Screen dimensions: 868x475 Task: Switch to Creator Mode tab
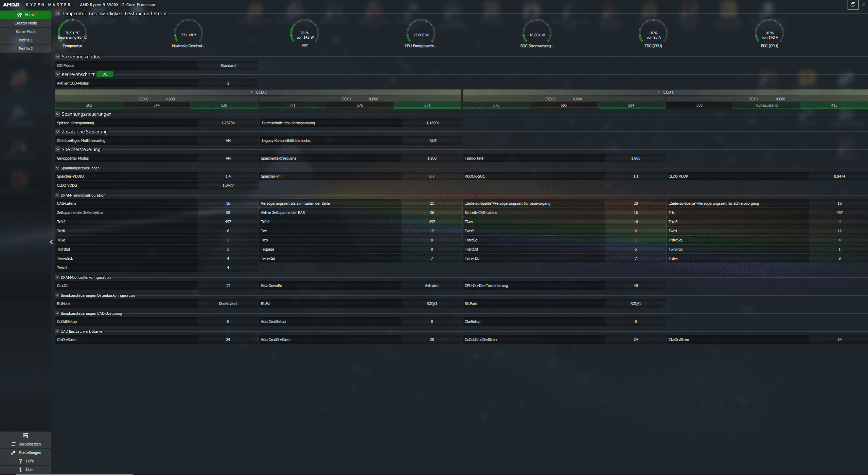click(26, 23)
